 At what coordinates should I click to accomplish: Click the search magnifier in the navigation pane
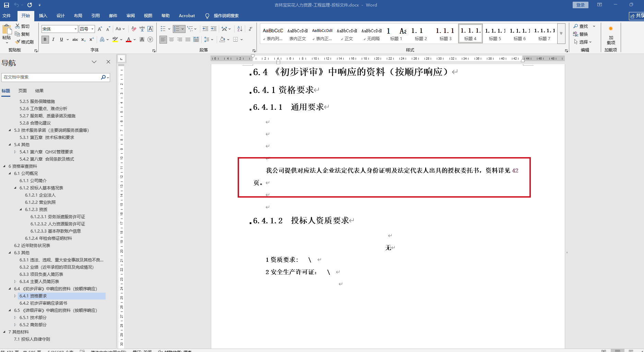click(x=103, y=77)
